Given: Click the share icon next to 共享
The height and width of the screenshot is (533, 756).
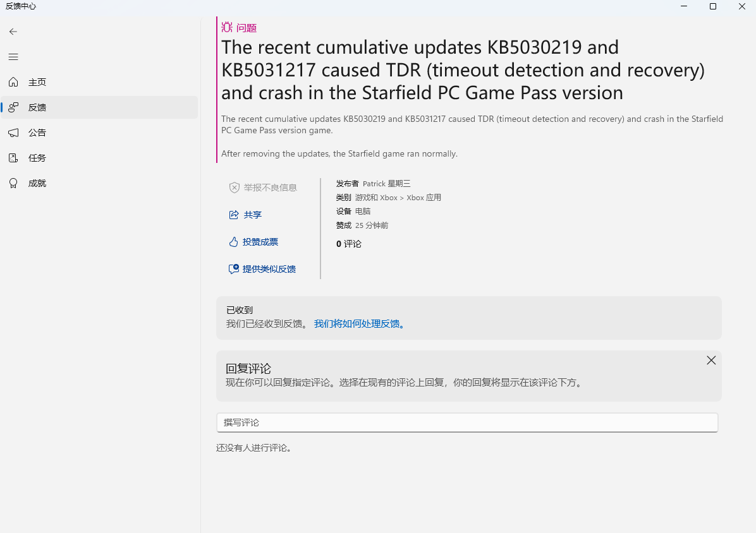Looking at the screenshot, I should click(x=234, y=215).
